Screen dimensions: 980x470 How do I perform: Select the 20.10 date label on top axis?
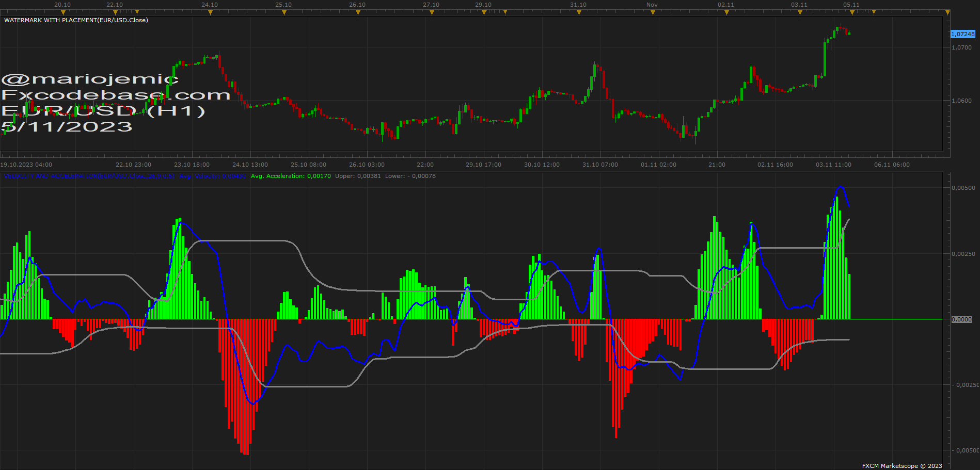click(62, 5)
